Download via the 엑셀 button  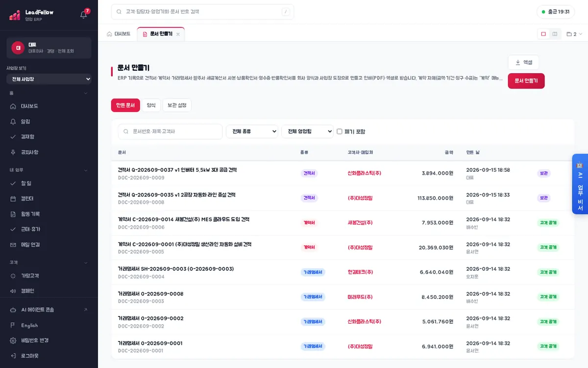pyautogui.click(x=523, y=62)
